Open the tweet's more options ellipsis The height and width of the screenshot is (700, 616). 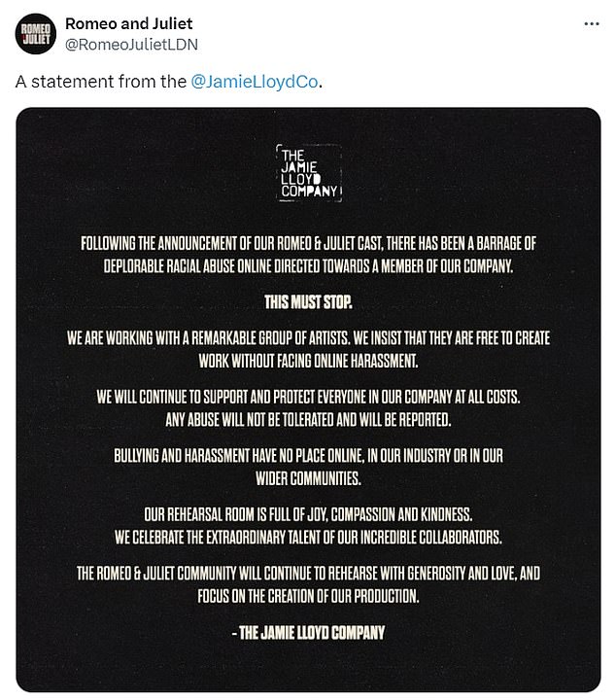pos(590,22)
